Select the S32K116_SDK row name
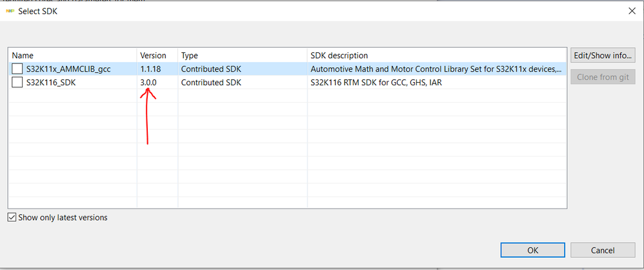Screen dimensions: 644x270 tap(51, 83)
